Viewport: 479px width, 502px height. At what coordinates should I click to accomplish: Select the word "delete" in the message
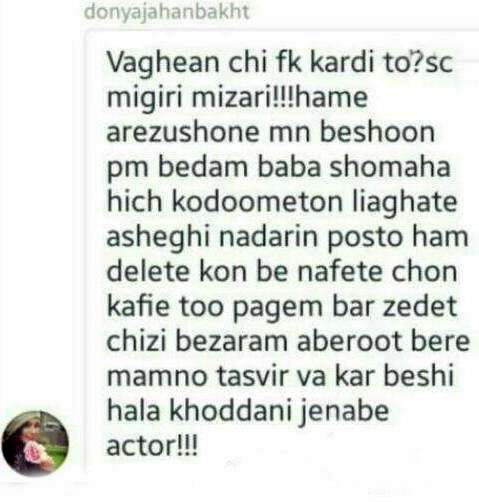point(148,271)
